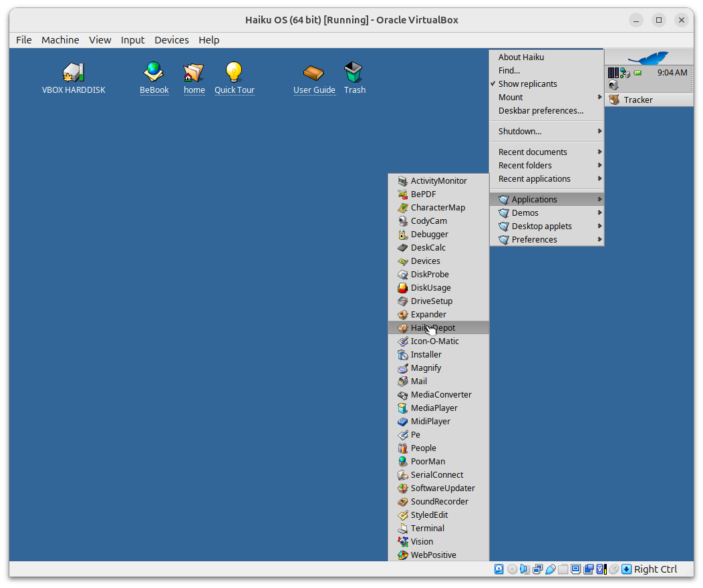The image size is (703, 588).
Task: Select About Haiku in Deskbar menu
Action: coord(547,57)
